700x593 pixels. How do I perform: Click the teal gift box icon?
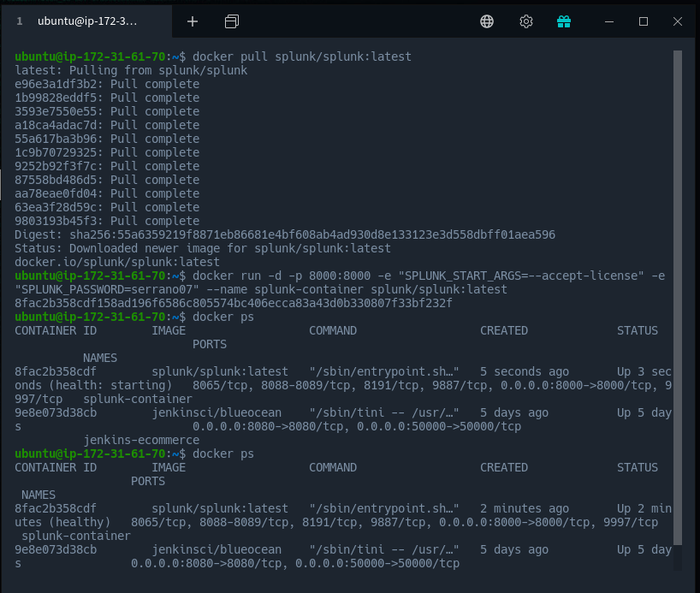(564, 21)
